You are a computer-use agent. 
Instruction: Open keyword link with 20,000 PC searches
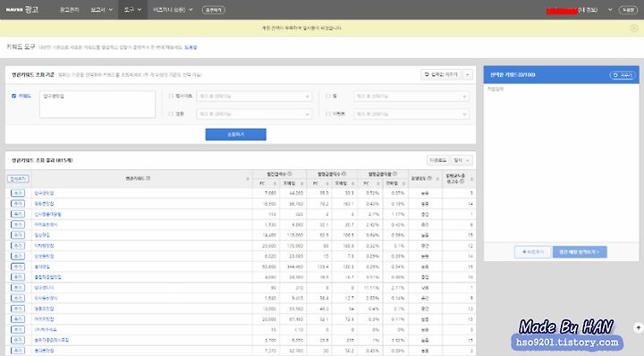click(x=44, y=319)
